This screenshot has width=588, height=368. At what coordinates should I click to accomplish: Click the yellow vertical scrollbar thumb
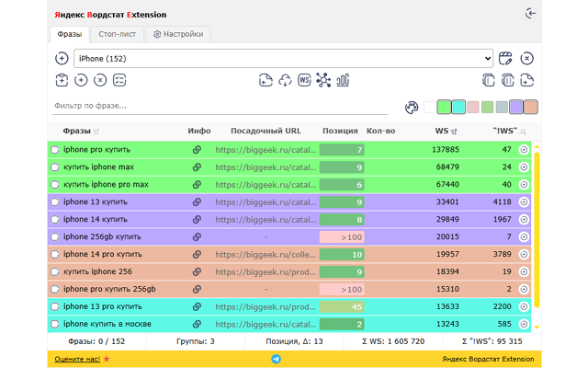tap(537, 230)
